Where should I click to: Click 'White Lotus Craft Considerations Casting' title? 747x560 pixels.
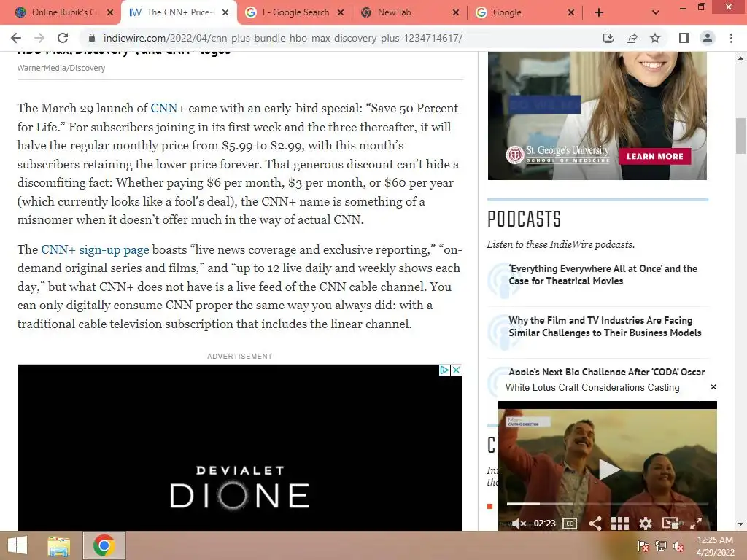(x=592, y=387)
